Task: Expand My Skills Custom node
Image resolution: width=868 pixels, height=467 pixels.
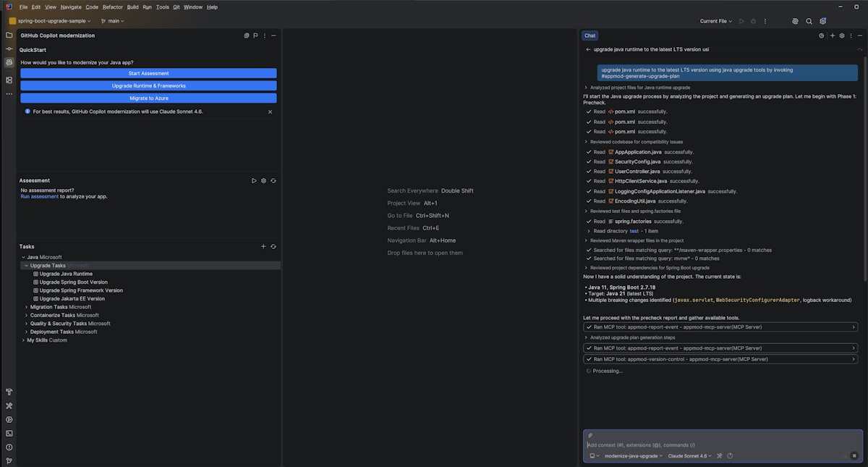Action: pyautogui.click(x=23, y=340)
